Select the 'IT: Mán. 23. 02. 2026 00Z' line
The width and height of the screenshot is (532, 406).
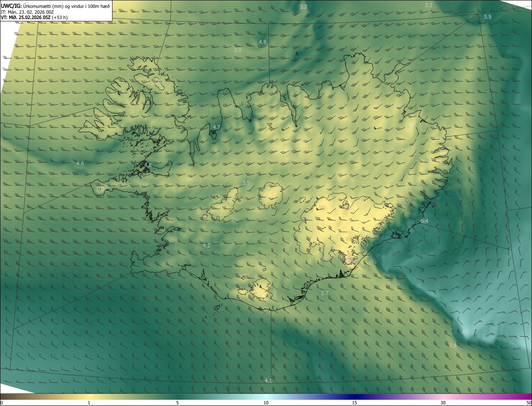(x=28, y=12)
